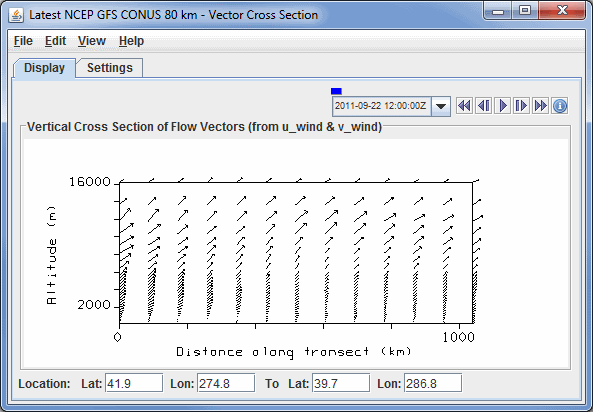
Task: Open the File menu
Action: [x=23, y=41]
